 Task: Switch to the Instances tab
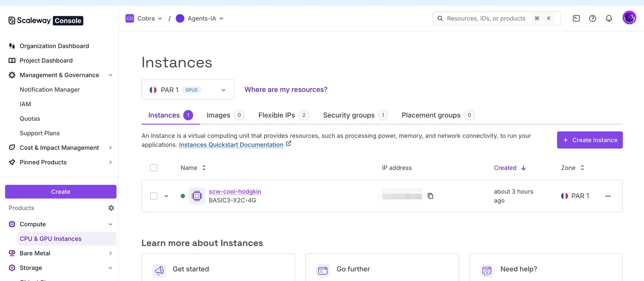171,115
